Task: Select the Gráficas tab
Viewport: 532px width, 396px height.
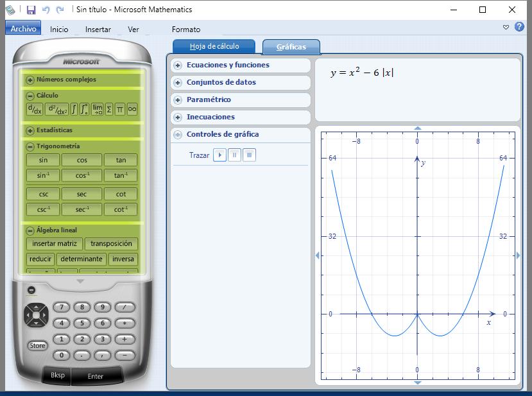Action: pyautogui.click(x=291, y=47)
